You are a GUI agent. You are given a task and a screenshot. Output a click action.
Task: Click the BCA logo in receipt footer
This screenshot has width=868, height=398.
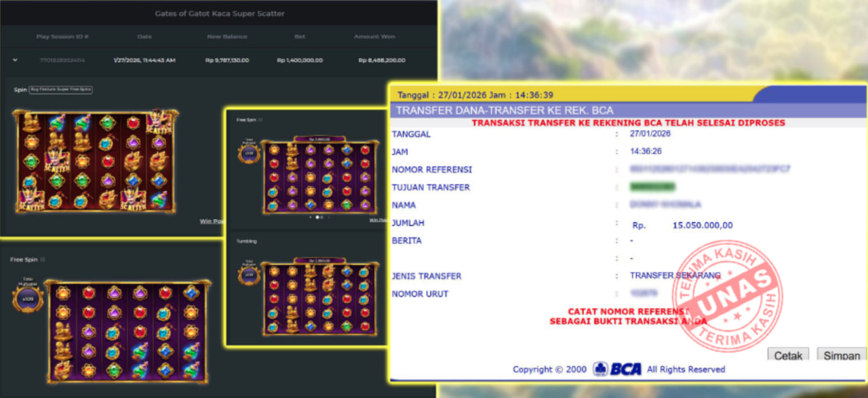(x=618, y=369)
